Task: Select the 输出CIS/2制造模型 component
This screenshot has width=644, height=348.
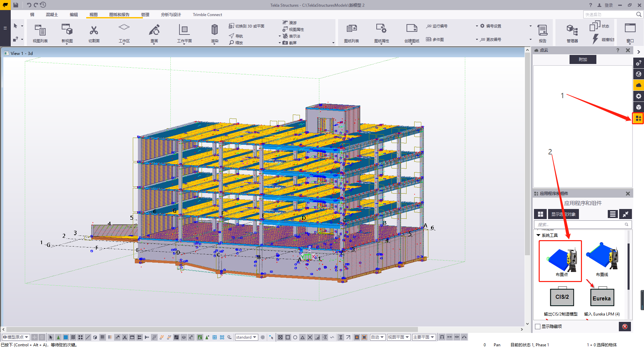Action: pyautogui.click(x=561, y=301)
